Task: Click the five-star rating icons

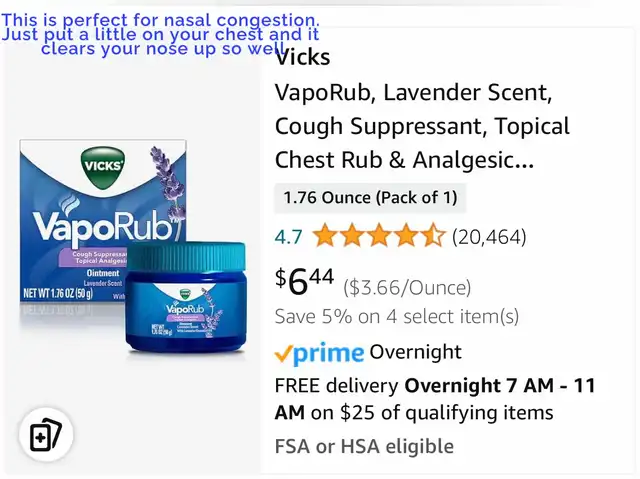Action: [379, 236]
